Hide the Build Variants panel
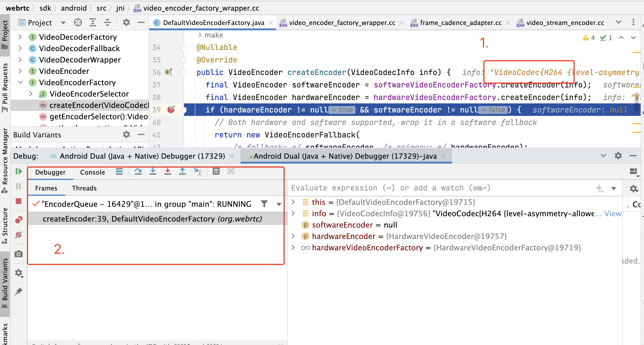644x345 pixels. 141,135
